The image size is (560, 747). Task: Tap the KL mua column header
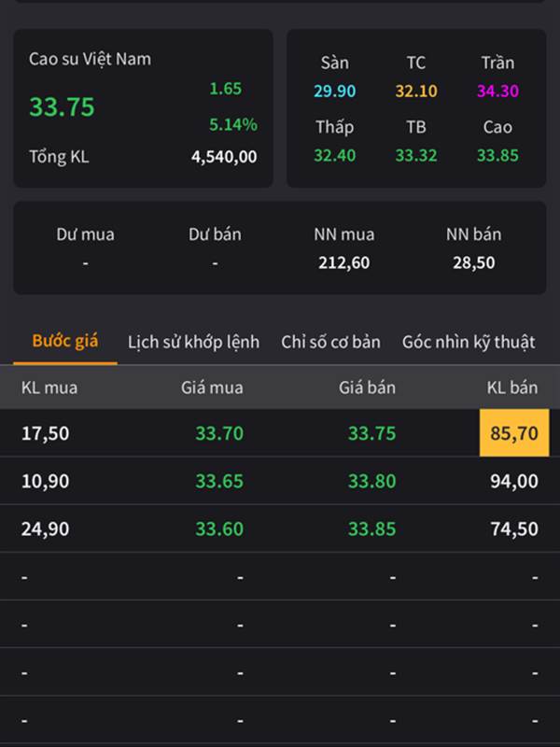[49, 388]
